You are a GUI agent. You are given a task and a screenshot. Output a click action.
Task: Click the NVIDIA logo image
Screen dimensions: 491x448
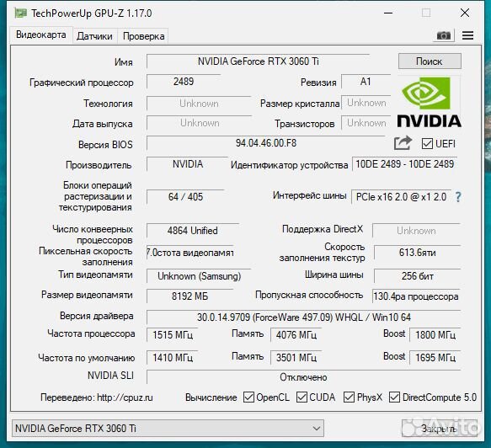[430, 103]
